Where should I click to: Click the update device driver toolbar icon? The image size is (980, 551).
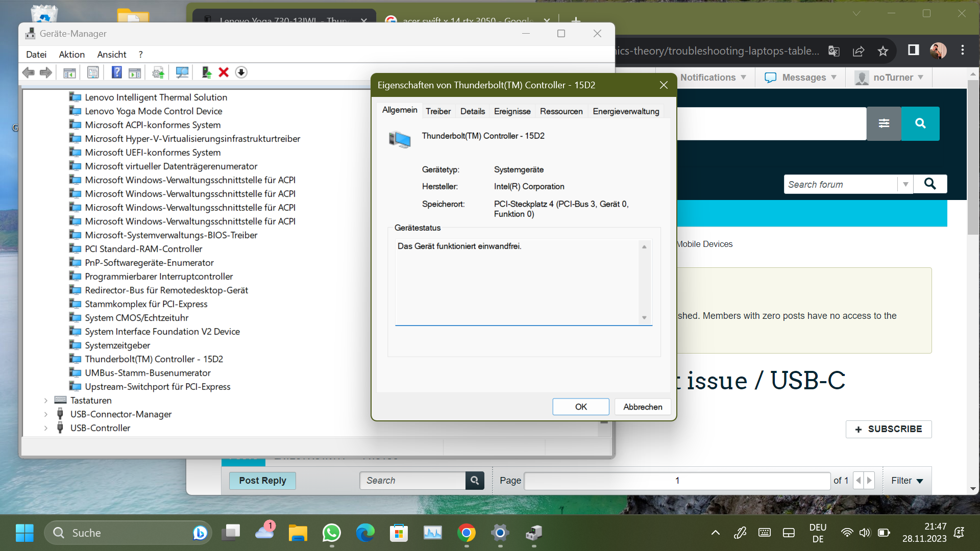[206, 72]
